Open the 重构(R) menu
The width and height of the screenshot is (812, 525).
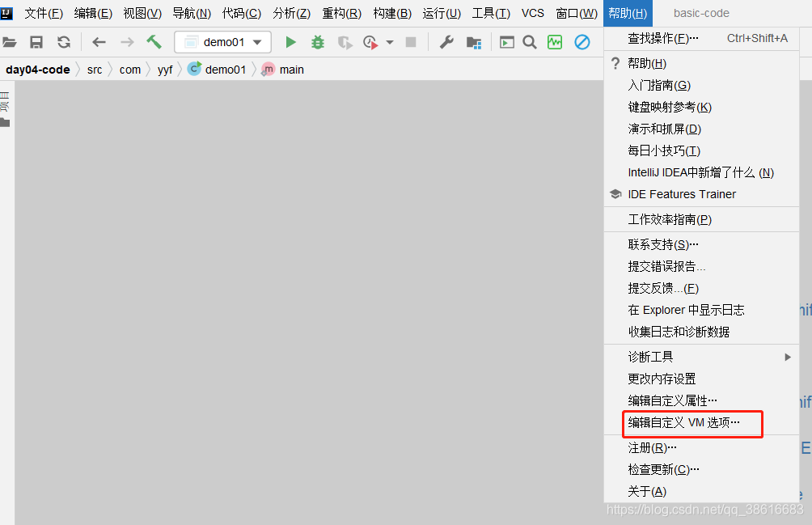tap(342, 13)
